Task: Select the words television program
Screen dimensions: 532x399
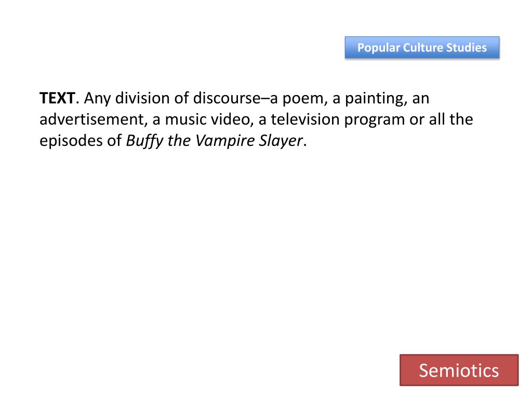Action: coord(338,119)
